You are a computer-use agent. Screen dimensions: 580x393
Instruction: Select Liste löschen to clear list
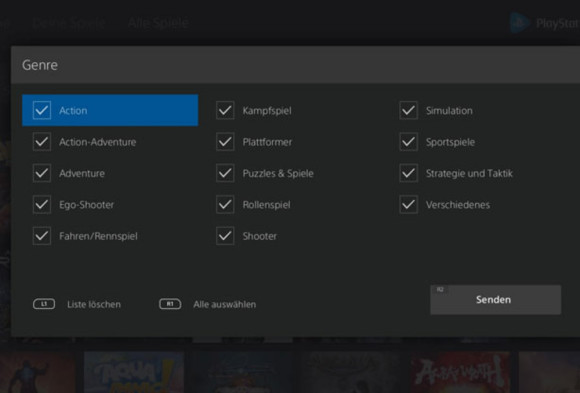94,305
